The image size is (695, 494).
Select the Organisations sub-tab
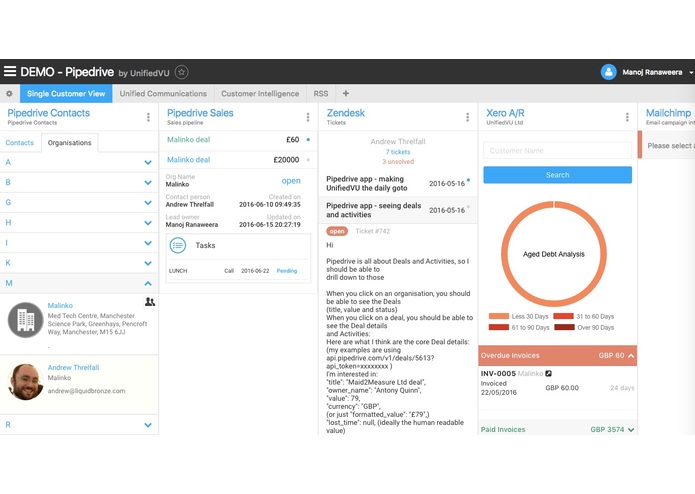click(70, 143)
